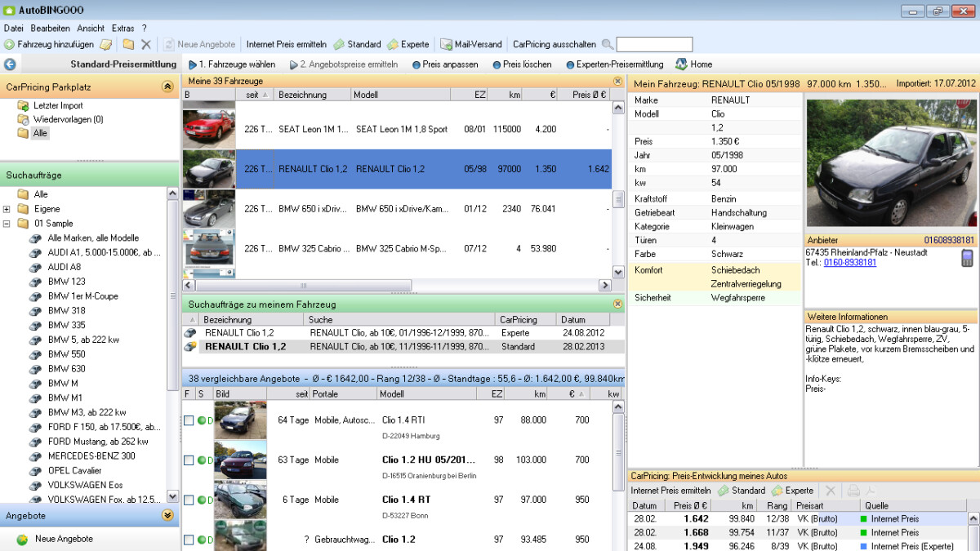Close the Meine 39 Fahrzeuge panel

pyautogui.click(x=617, y=82)
